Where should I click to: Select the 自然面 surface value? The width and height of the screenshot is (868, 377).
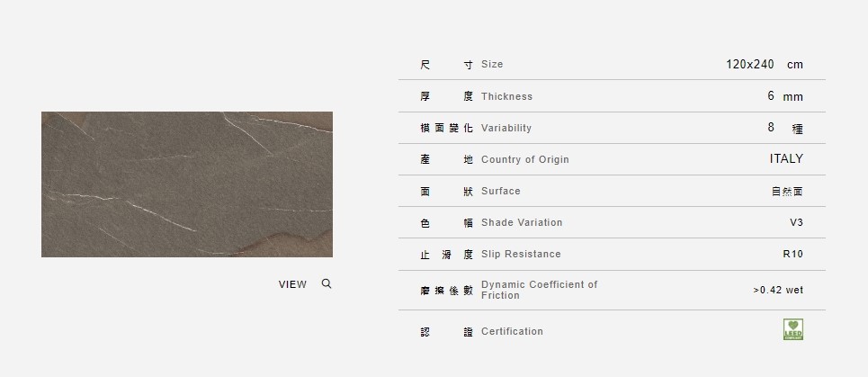point(787,192)
